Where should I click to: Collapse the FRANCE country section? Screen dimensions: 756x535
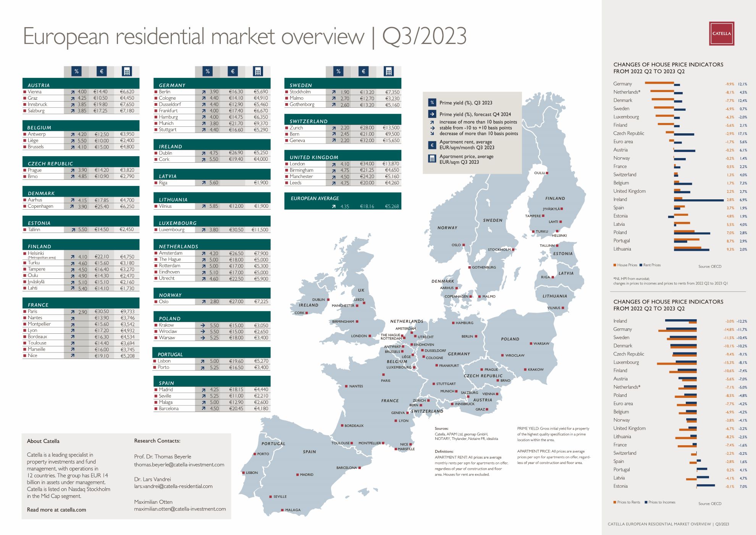[39, 305]
